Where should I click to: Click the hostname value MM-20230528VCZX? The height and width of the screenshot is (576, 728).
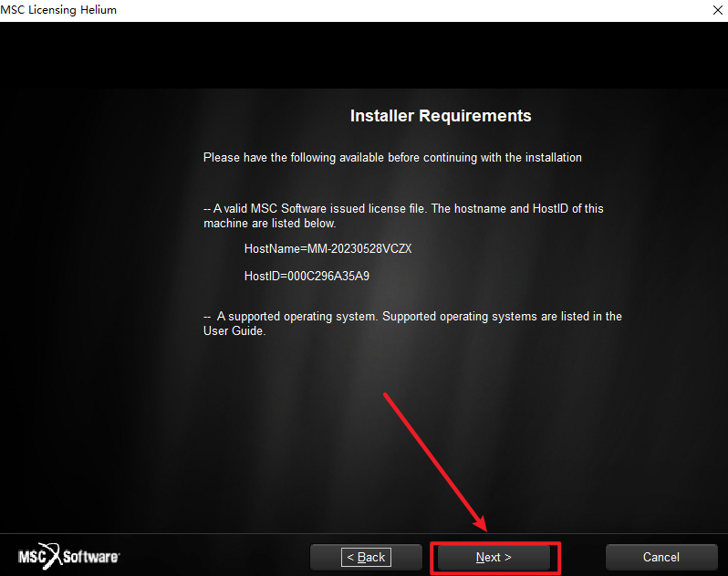[359, 249]
